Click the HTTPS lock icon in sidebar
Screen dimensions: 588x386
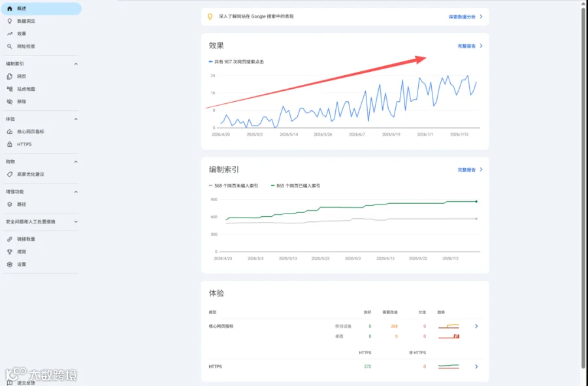click(x=10, y=144)
